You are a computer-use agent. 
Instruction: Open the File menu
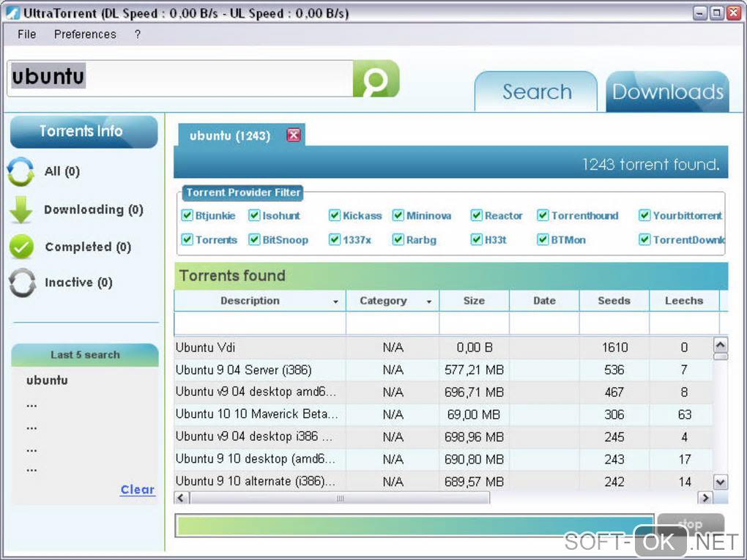(x=26, y=34)
